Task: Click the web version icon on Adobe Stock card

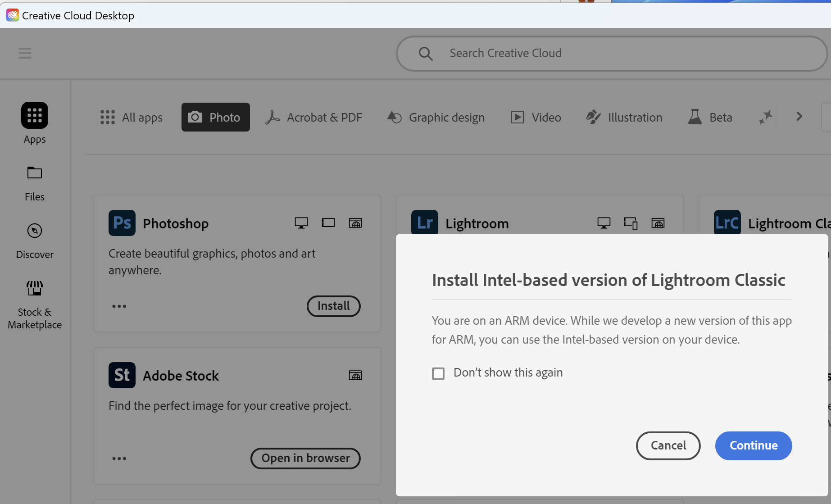Action: point(355,375)
